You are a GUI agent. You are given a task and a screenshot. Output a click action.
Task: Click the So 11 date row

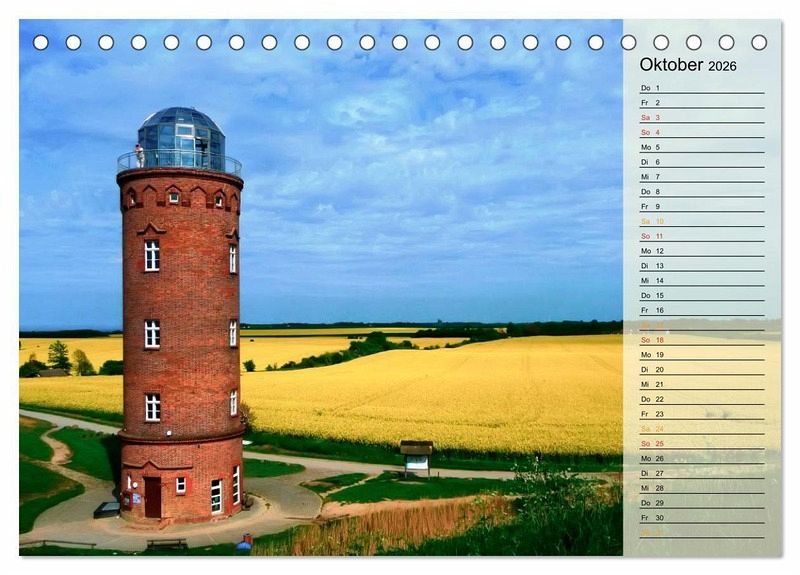point(701,236)
